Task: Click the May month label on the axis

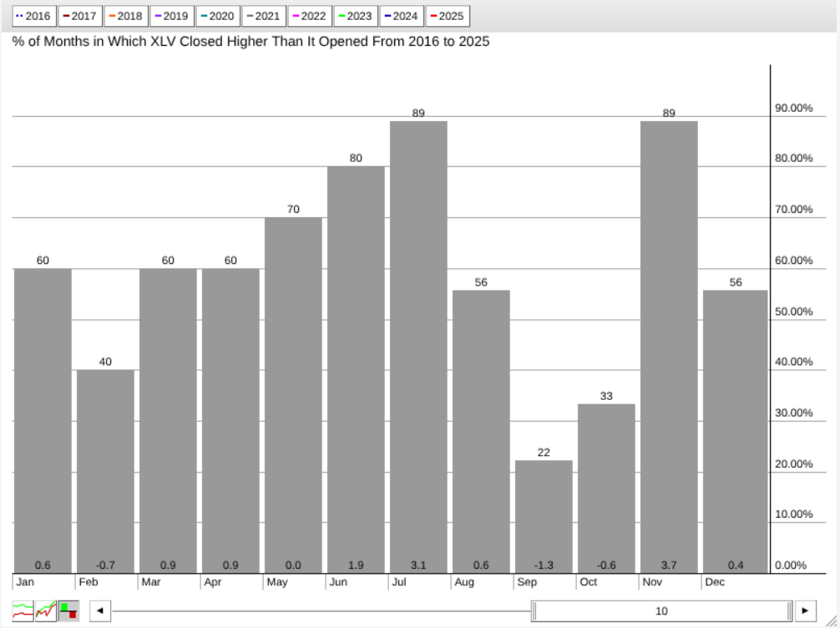Action: [x=277, y=582]
